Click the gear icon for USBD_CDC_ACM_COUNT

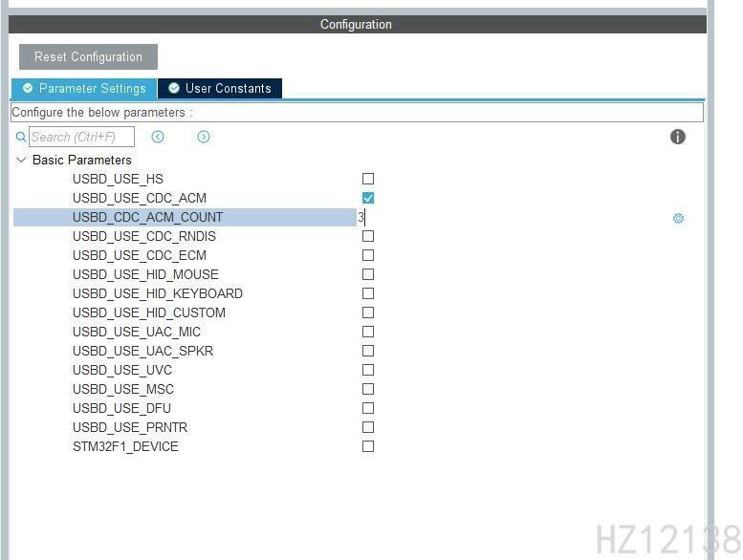click(678, 218)
